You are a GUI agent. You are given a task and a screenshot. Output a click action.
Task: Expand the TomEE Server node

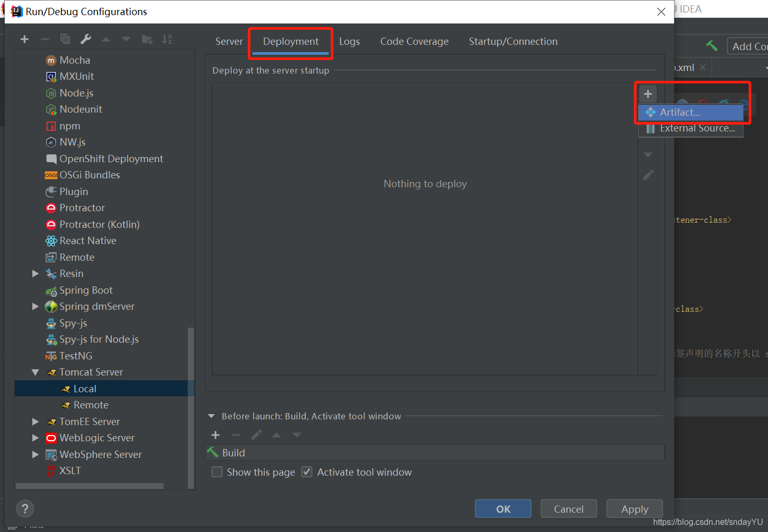(35, 421)
